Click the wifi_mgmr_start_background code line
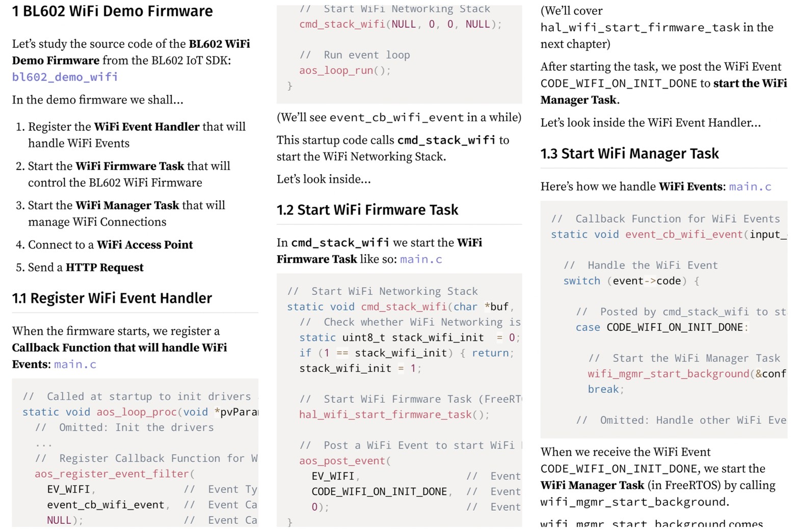Screen dimensions: 799x532 [669, 374]
